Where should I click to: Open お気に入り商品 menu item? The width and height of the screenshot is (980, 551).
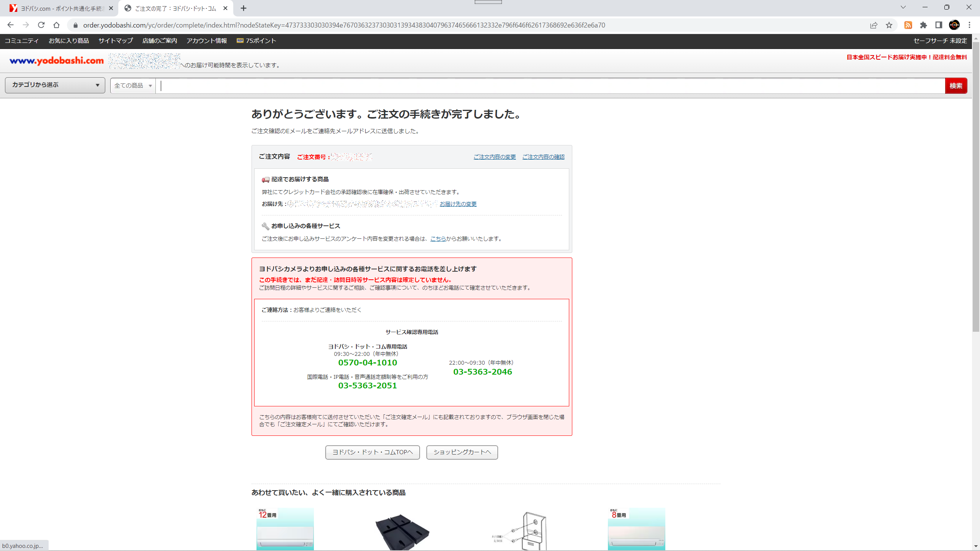[69, 41]
